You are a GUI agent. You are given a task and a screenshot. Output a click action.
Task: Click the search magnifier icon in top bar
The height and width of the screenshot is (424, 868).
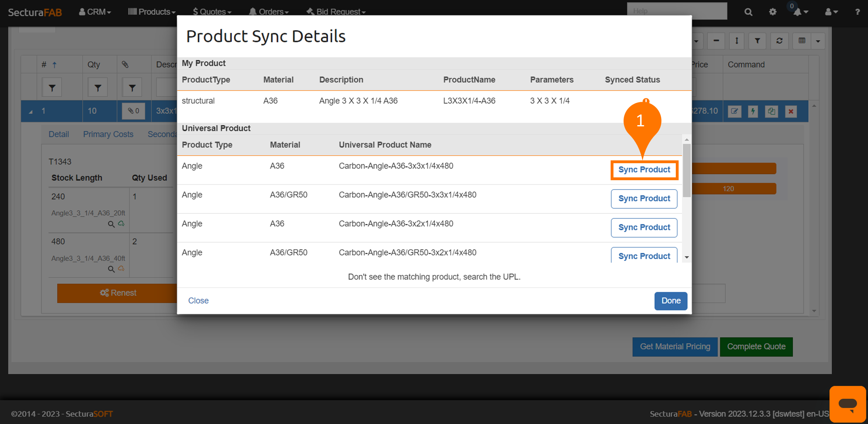[748, 12]
